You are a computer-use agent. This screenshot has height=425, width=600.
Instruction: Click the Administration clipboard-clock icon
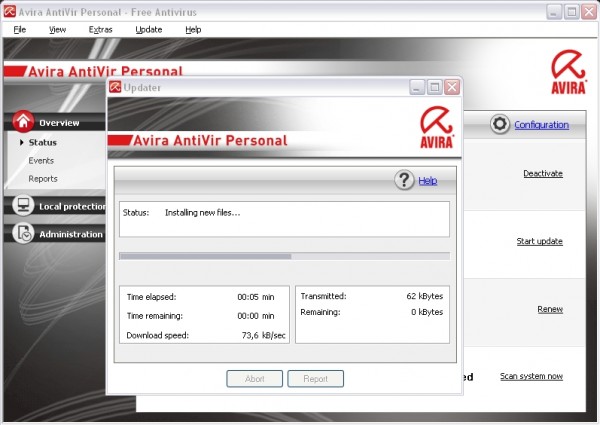[x=23, y=233]
